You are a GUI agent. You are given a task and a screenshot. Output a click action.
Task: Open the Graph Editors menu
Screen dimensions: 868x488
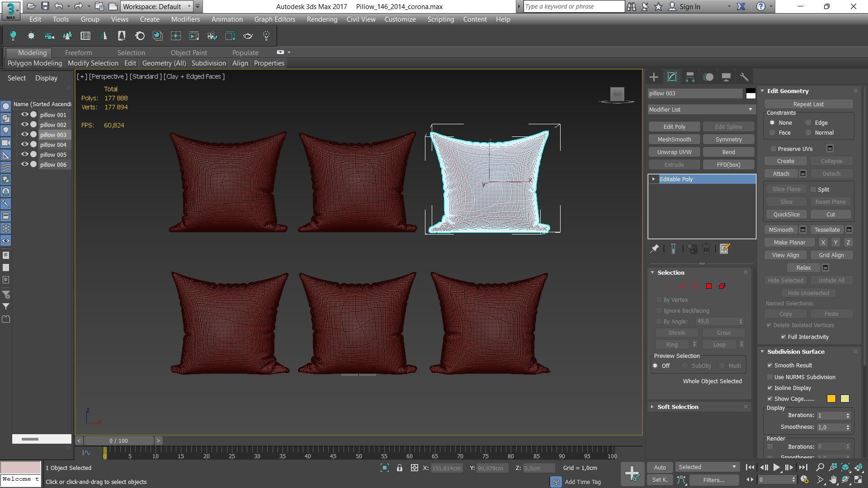point(274,19)
